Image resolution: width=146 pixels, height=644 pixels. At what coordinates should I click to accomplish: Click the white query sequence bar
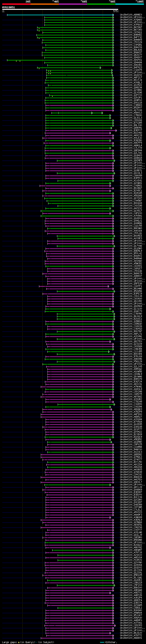click(x=60, y=10)
